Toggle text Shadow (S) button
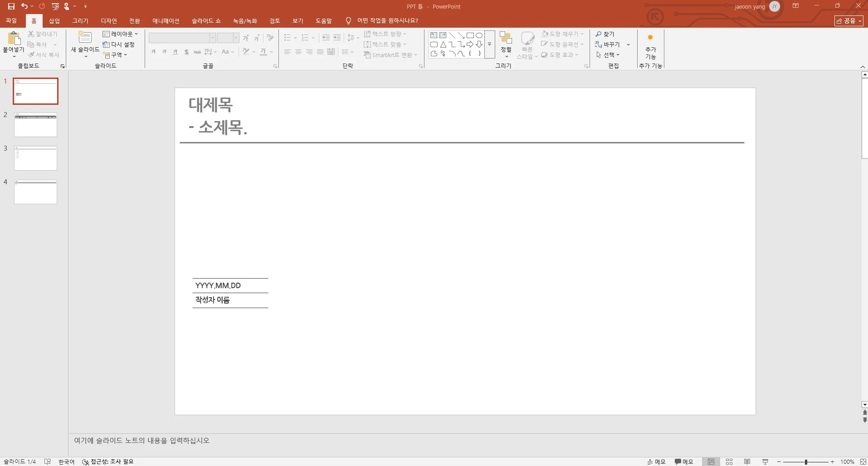868x466 pixels. point(186,52)
